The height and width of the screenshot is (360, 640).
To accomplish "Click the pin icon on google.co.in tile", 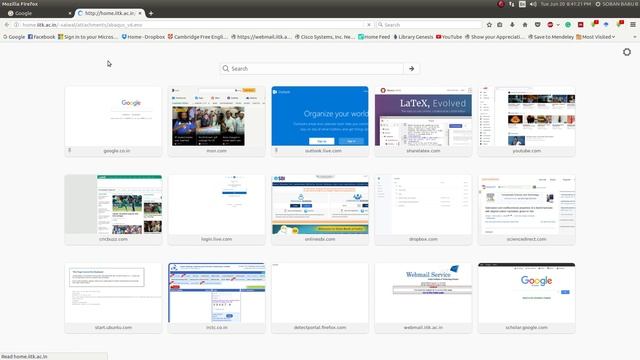I will pos(70,150).
